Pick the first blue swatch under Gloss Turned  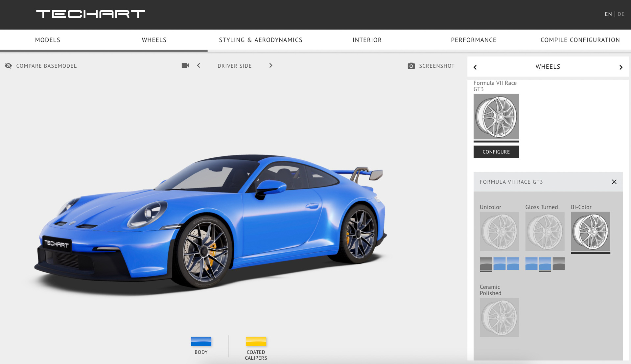click(x=531, y=263)
